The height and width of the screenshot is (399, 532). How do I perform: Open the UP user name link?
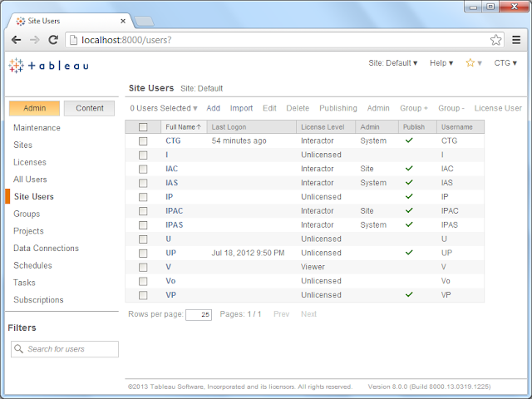click(x=170, y=253)
